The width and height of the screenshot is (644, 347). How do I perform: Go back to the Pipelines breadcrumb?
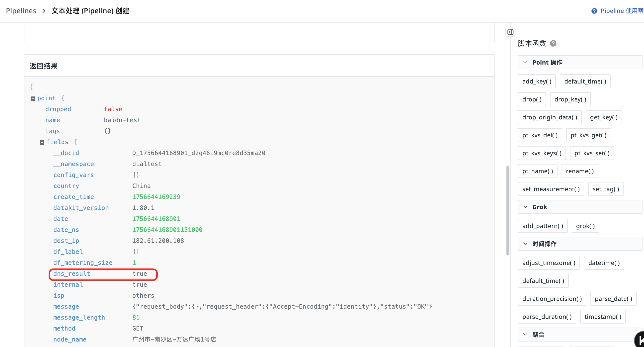(x=21, y=11)
